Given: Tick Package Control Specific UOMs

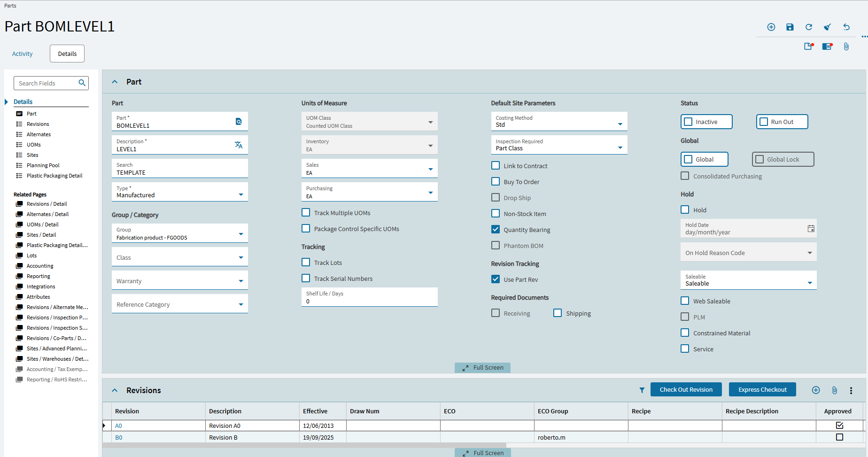Looking at the screenshot, I should (306, 229).
